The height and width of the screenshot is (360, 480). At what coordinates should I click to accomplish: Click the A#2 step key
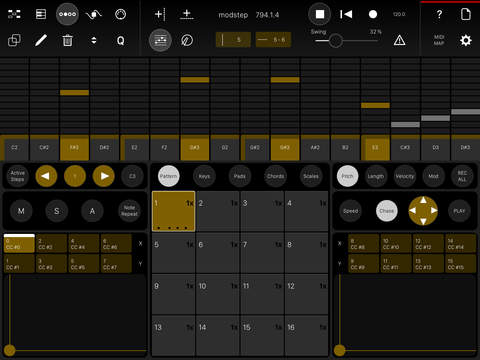(x=315, y=148)
